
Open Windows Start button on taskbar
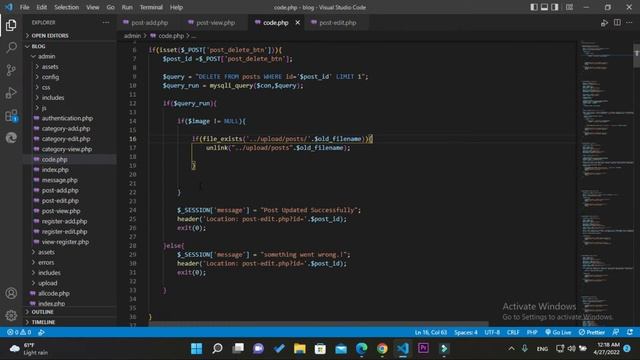coord(196,348)
